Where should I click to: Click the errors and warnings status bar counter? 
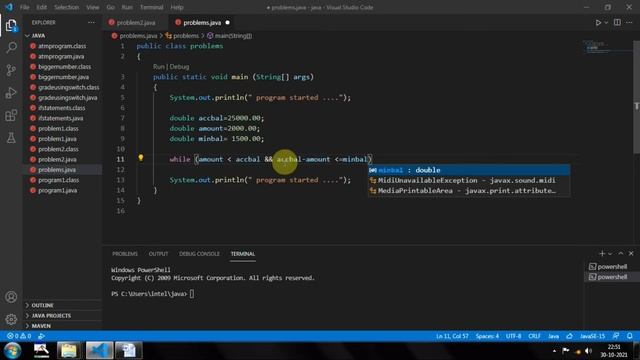(x=19, y=336)
